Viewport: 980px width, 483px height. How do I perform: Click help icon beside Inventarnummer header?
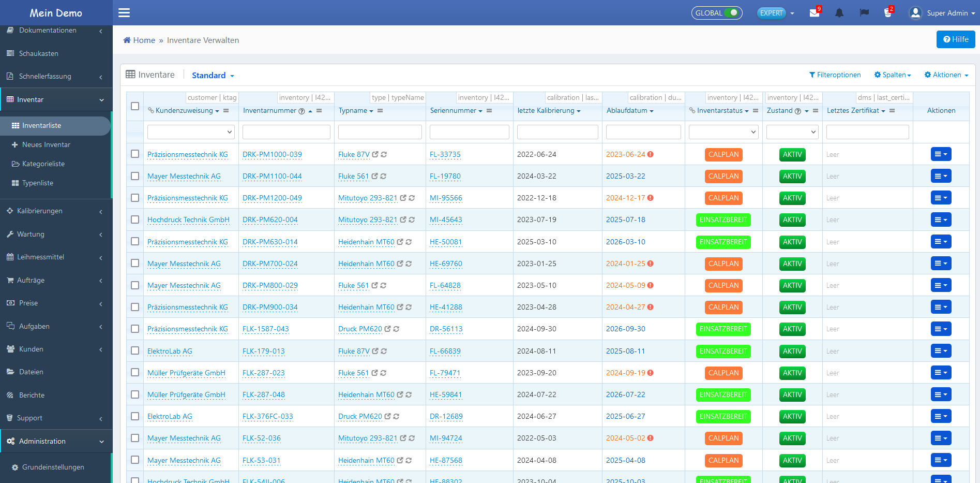[x=301, y=111]
